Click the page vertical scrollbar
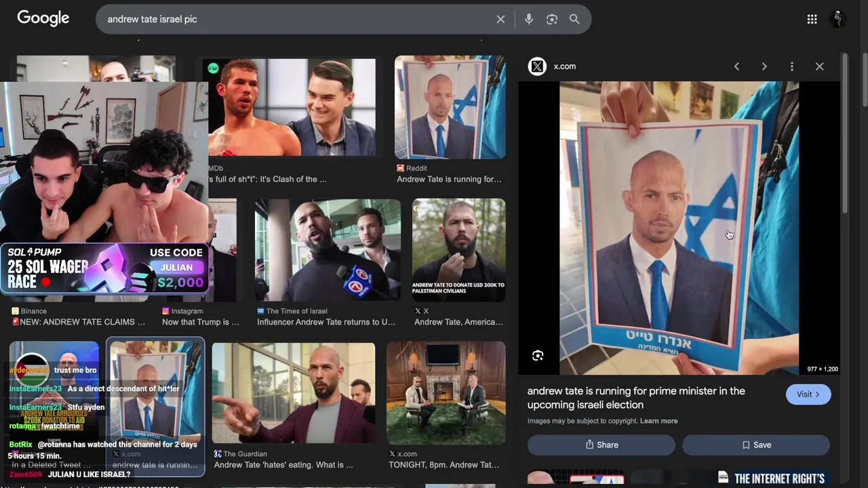 [863, 79]
